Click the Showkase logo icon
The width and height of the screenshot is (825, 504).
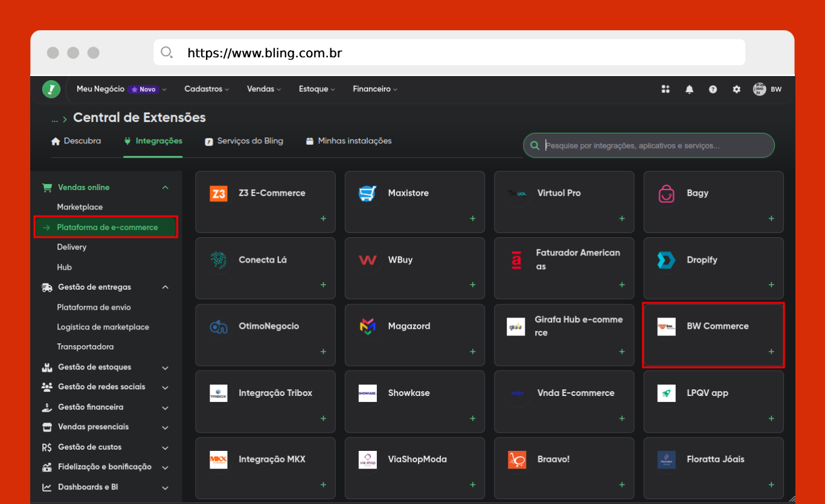click(368, 394)
